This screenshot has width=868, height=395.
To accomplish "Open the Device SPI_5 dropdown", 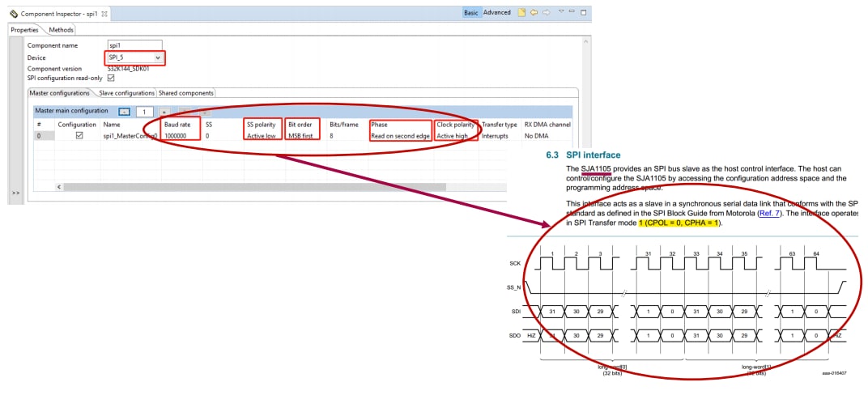I will point(158,58).
